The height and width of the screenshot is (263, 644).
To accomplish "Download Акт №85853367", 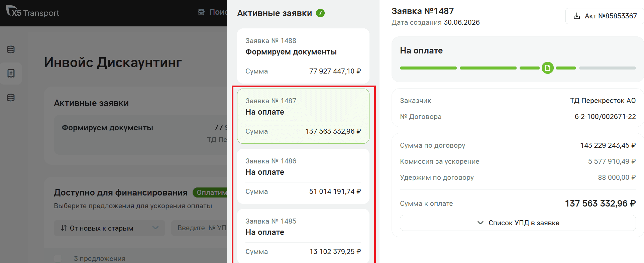I will tap(605, 16).
